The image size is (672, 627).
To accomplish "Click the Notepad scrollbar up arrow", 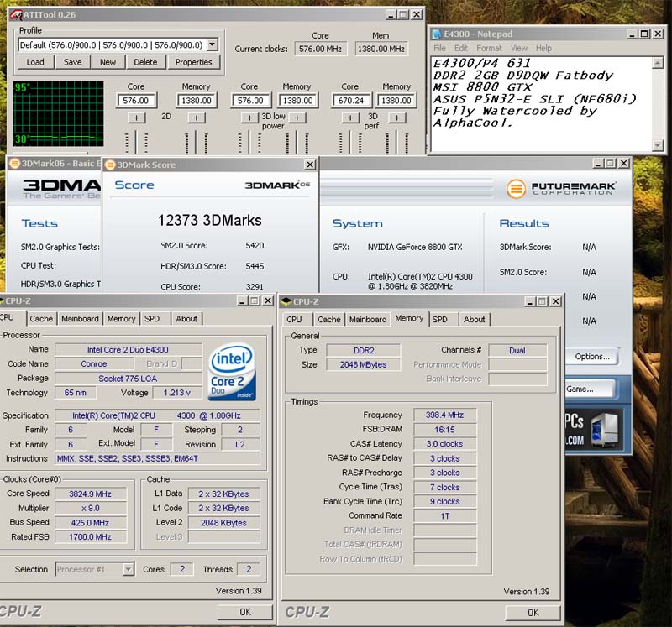I will pyautogui.click(x=658, y=64).
